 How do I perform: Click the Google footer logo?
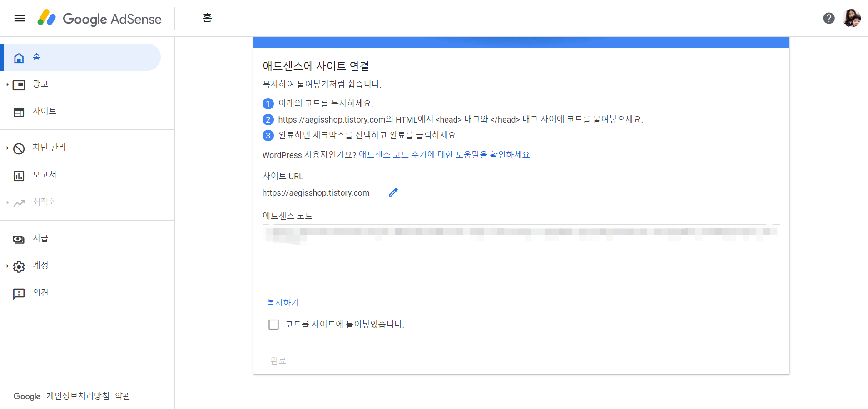pos(27,396)
